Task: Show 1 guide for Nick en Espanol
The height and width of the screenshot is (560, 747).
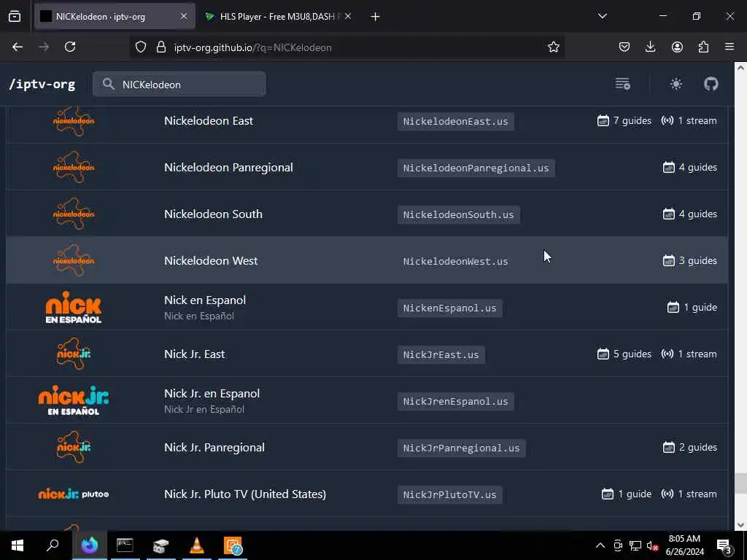Action: click(692, 308)
